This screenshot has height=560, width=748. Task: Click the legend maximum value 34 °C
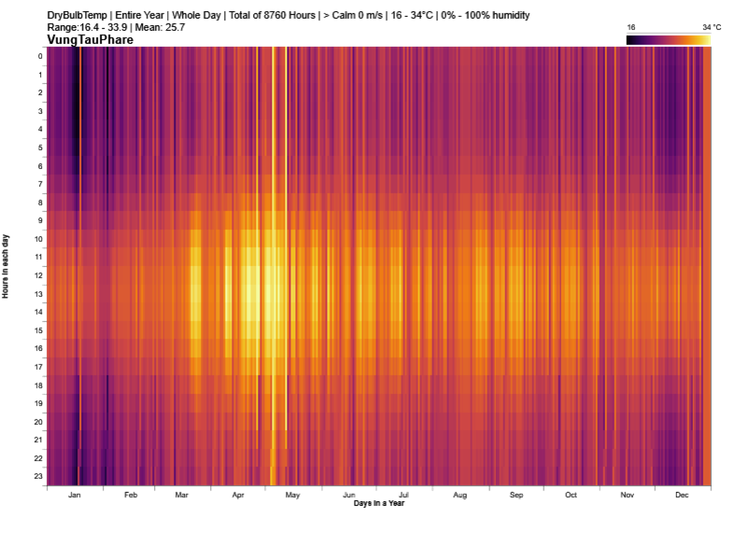(x=712, y=27)
